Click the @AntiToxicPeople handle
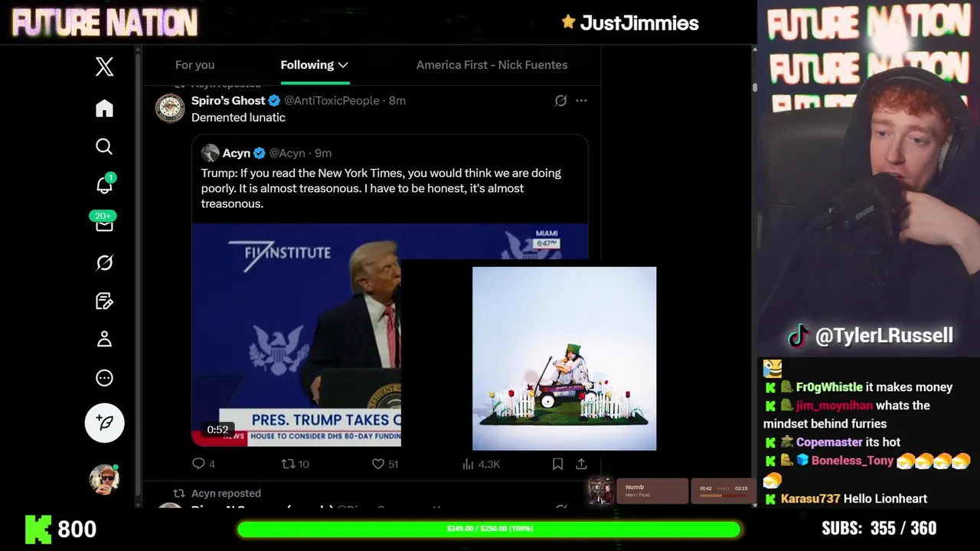The image size is (980, 551). point(332,100)
